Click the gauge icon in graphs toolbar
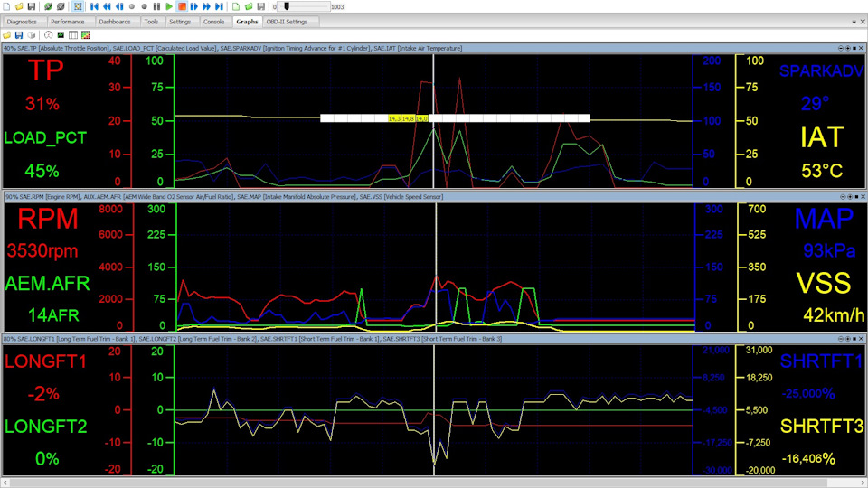The width and height of the screenshot is (868, 488). (48, 35)
